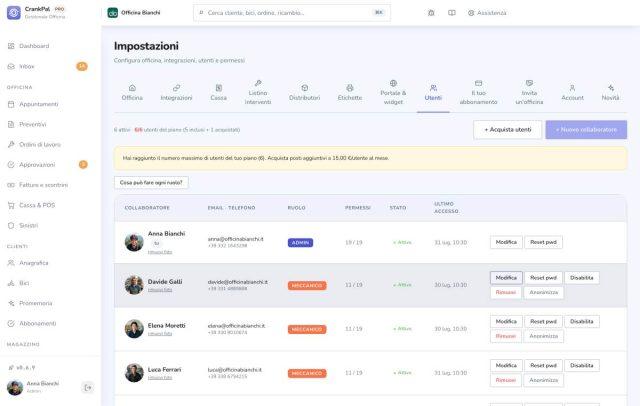Click Reset pwd for Anna Bianchi
640x406 pixels.
pyautogui.click(x=543, y=242)
